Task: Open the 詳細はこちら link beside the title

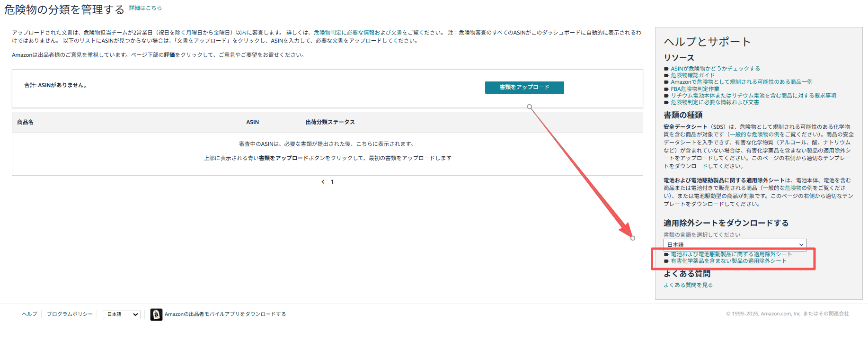Action: [x=145, y=8]
